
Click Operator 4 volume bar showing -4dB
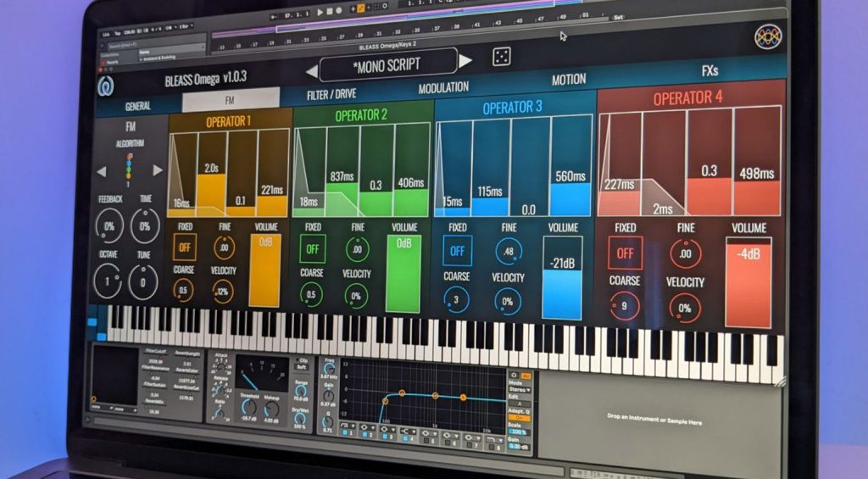tap(748, 281)
